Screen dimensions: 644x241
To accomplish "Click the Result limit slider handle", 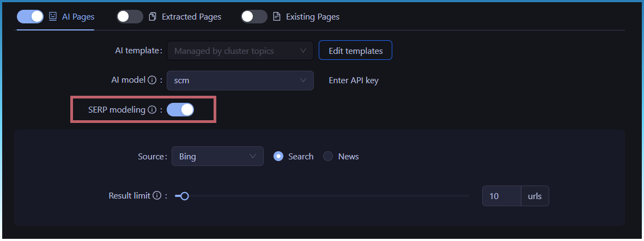I will click(185, 196).
